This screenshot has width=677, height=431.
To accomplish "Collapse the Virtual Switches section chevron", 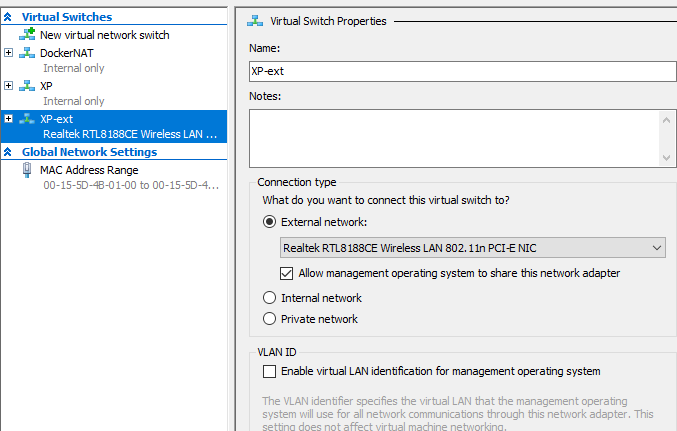I will (x=8, y=17).
